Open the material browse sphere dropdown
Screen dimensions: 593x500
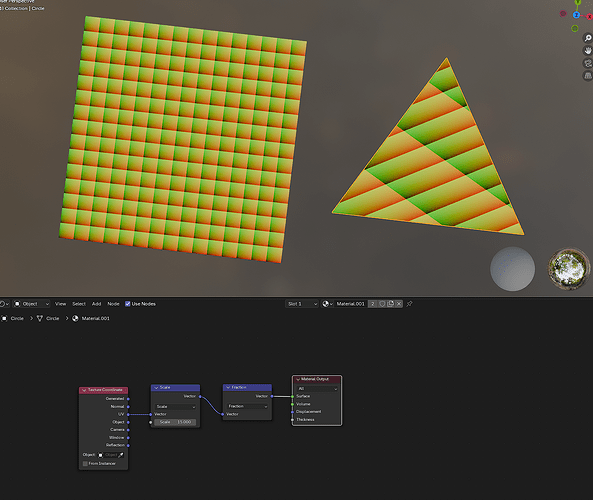(x=327, y=304)
